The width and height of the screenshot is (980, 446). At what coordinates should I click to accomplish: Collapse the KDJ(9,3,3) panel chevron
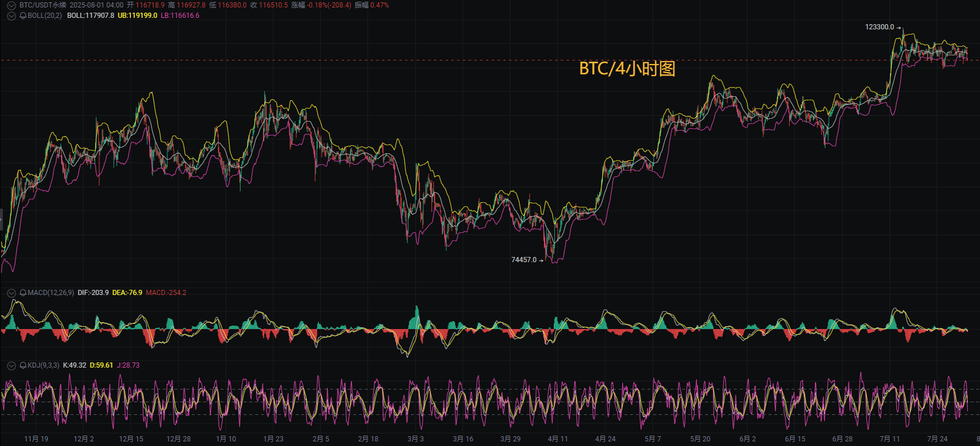pos(11,365)
